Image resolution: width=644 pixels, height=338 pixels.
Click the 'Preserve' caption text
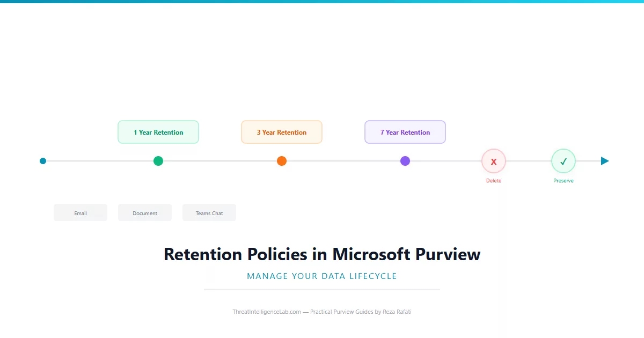(563, 181)
